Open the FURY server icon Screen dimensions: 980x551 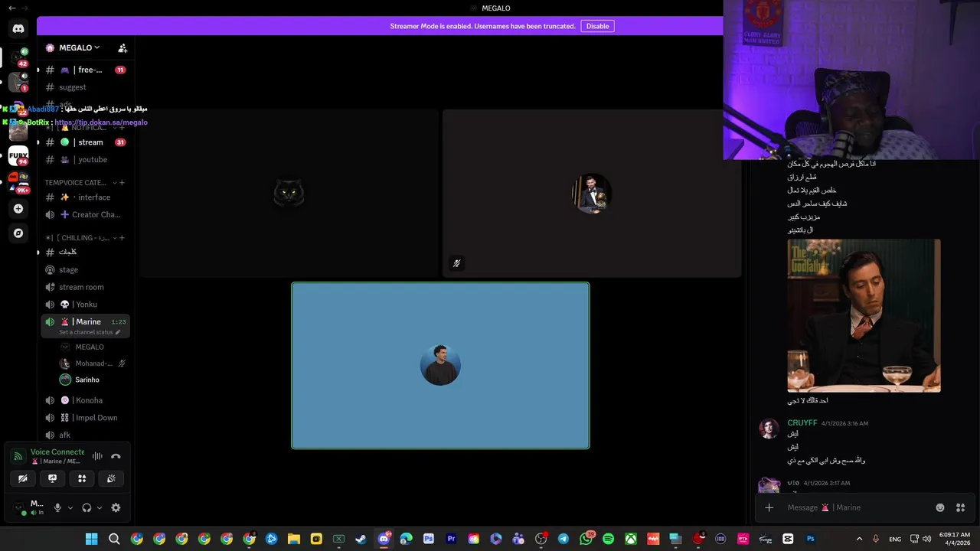(18, 155)
